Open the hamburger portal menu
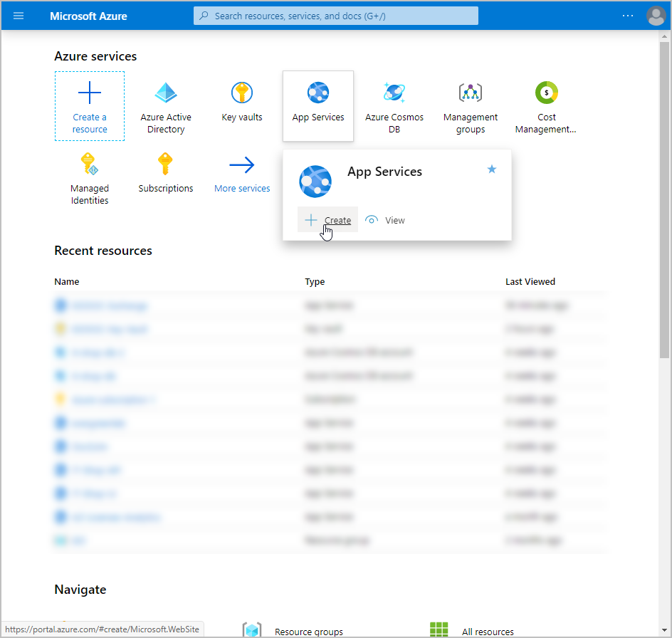The height and width of the screenshot is (638, 672). click(x=19, y=16)
